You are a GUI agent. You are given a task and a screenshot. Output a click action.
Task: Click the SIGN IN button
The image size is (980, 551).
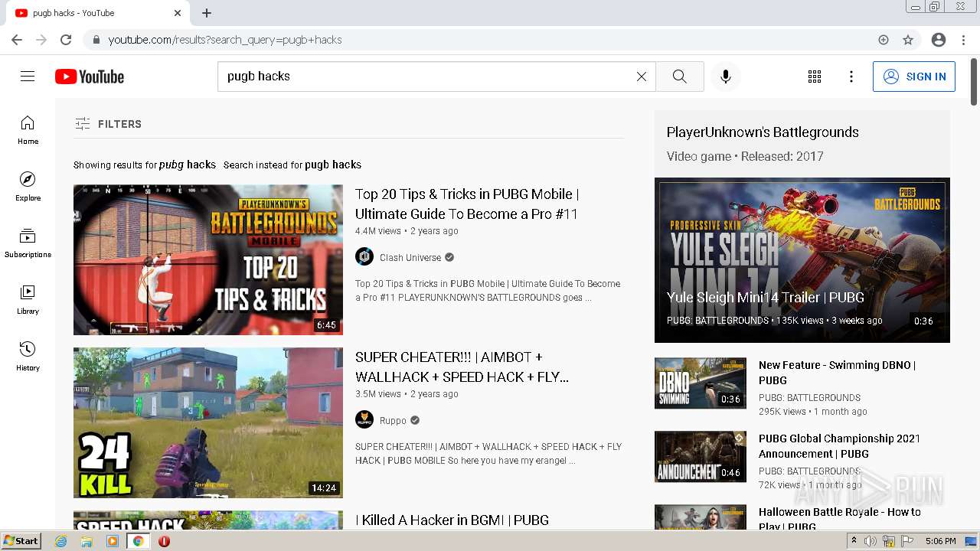(x=914, y=77)
